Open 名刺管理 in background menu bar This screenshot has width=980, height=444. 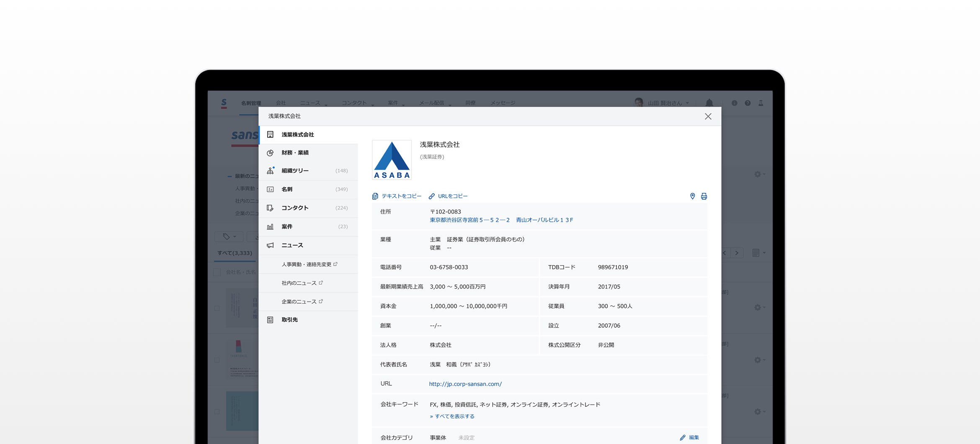251,103
